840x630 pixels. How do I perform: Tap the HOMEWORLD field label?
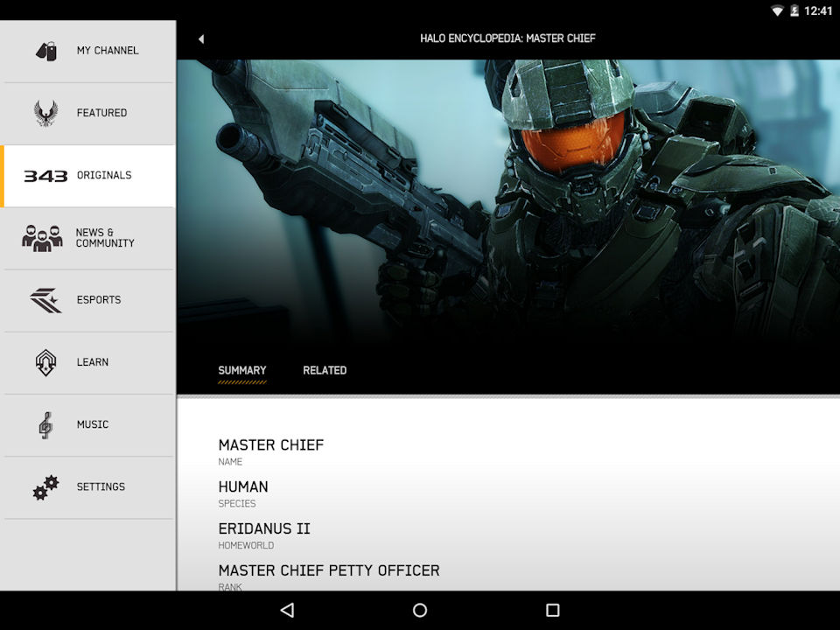pyautogui.click(x=246, y=545)
